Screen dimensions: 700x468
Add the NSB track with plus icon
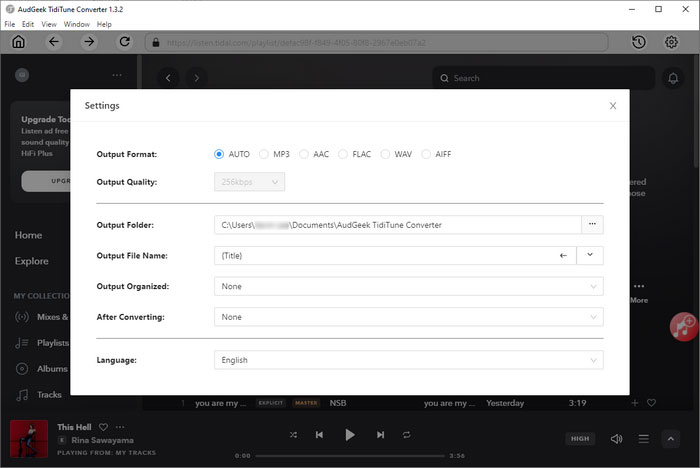pyautogui.click(x=634, y=403)
